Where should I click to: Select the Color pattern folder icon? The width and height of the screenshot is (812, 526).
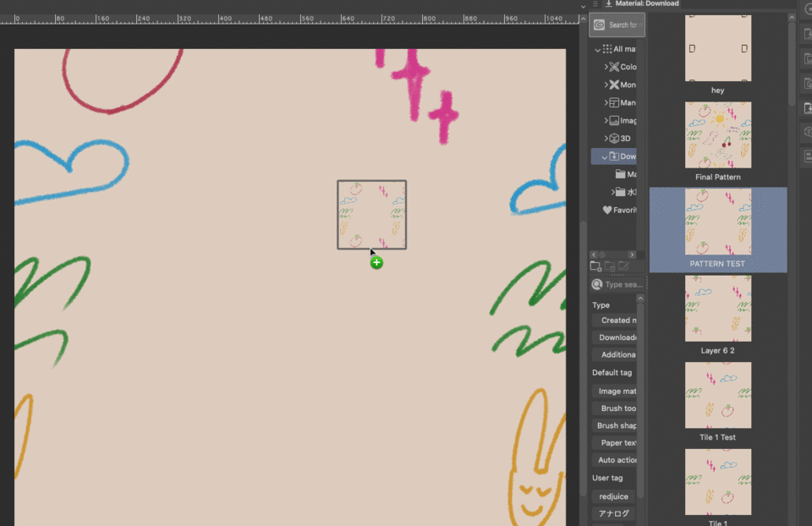tap(614, 67)
